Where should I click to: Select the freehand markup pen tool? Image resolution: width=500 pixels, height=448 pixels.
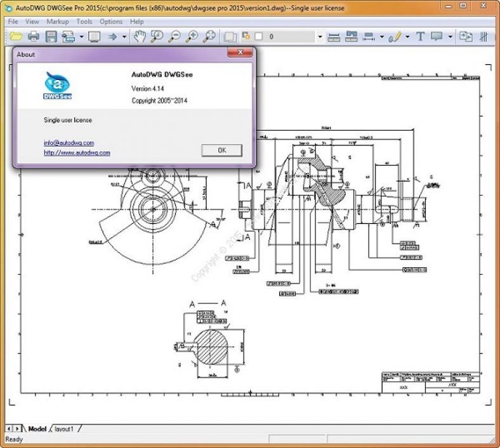tap(395, 37)
